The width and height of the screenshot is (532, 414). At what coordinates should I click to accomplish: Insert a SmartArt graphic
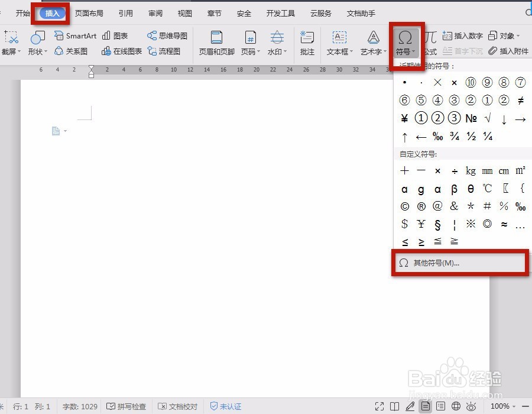click(75, 35)
